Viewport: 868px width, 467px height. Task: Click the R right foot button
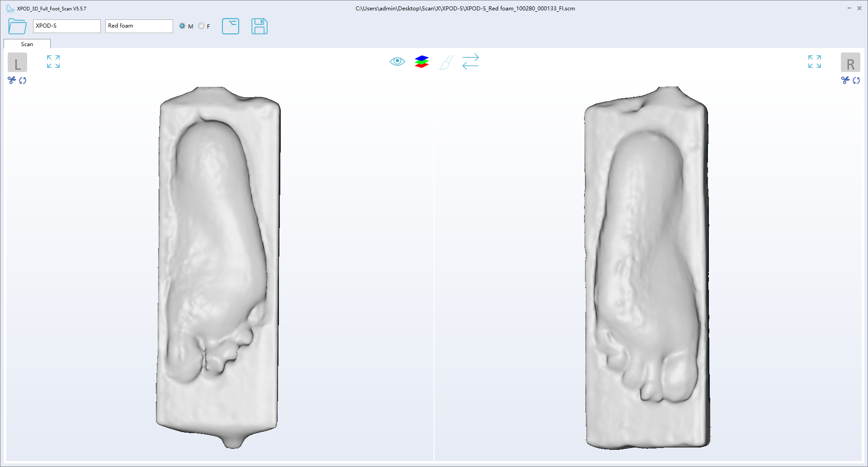tap(850, 62)
